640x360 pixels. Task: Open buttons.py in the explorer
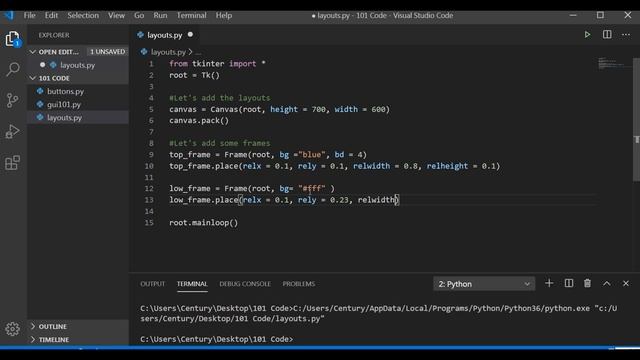point(65,91)
